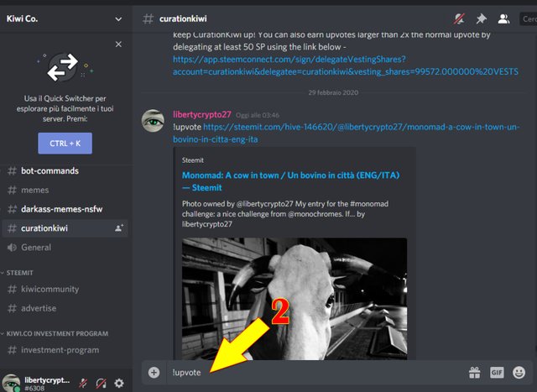Click the CTRL + K button
This screenshot has height=392, width=537.
coord(65,144)
